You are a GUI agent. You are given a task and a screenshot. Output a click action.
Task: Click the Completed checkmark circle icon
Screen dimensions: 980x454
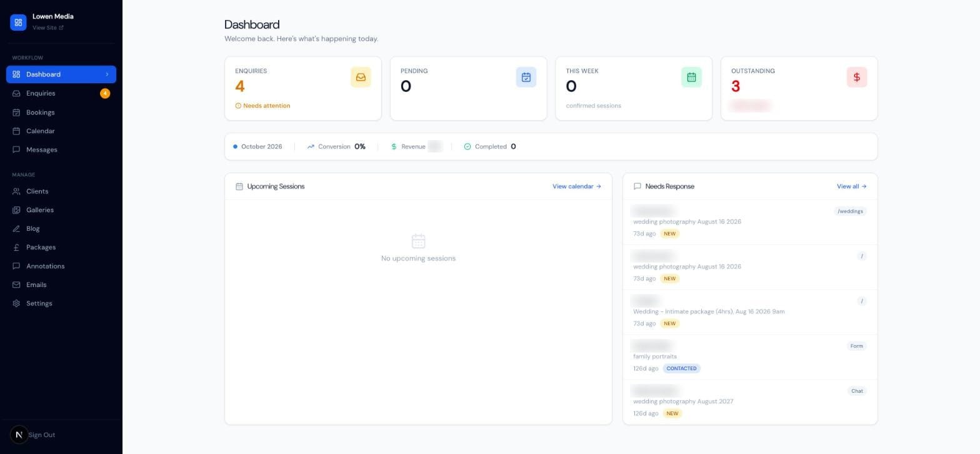(x=467, y=147)
